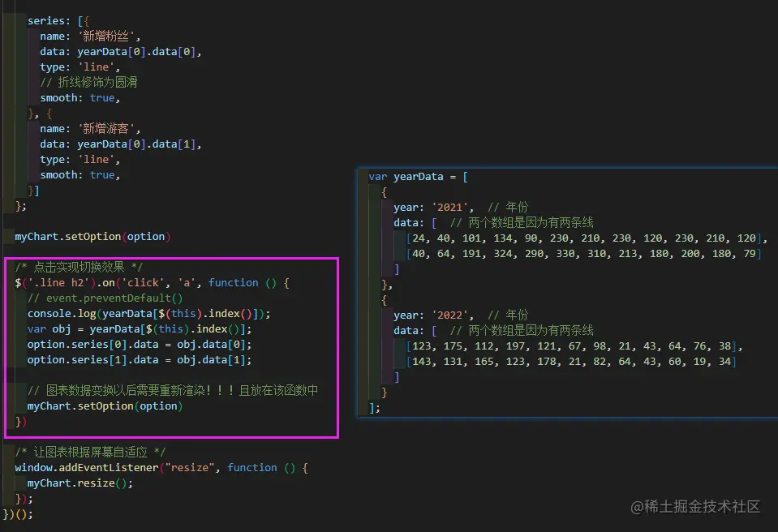Click the year '2022' string

(449, 315)
